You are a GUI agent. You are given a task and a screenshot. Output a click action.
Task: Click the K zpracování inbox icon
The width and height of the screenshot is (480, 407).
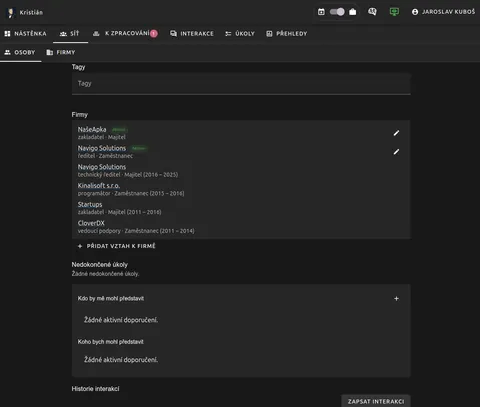coord(96,34)
